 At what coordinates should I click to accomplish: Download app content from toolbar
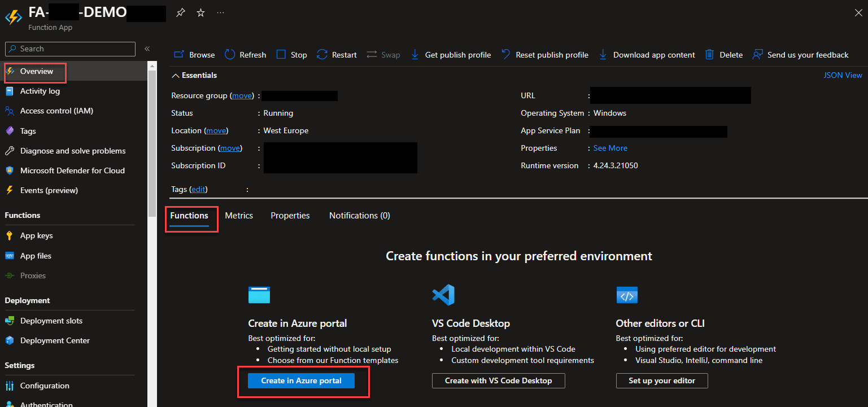(647, 55)
